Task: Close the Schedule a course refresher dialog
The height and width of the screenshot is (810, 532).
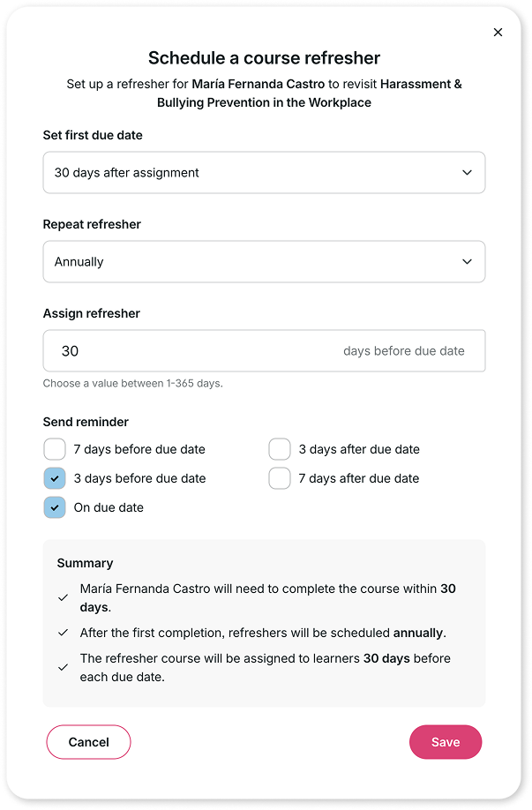Action: click(x=498, y=32)
